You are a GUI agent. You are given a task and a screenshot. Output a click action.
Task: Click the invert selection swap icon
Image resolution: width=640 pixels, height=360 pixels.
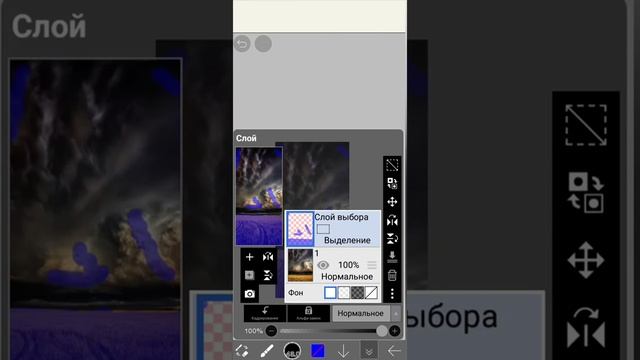[x=392, y=183]
